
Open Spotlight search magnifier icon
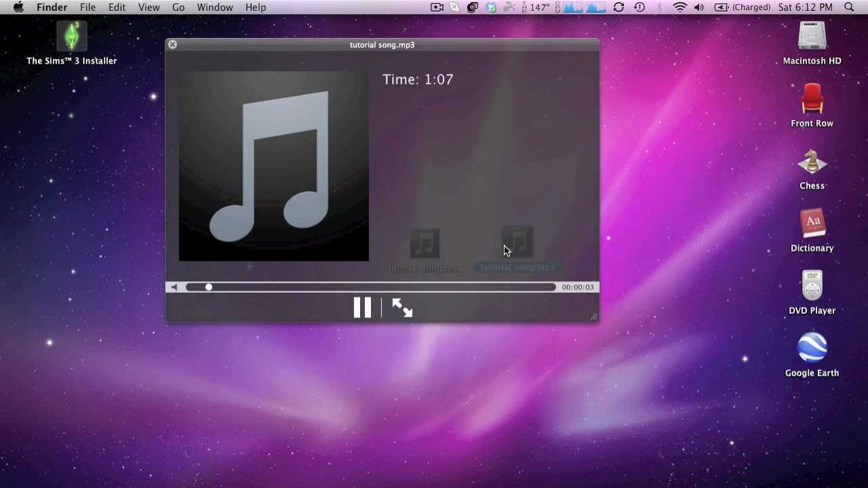point(849,7)
